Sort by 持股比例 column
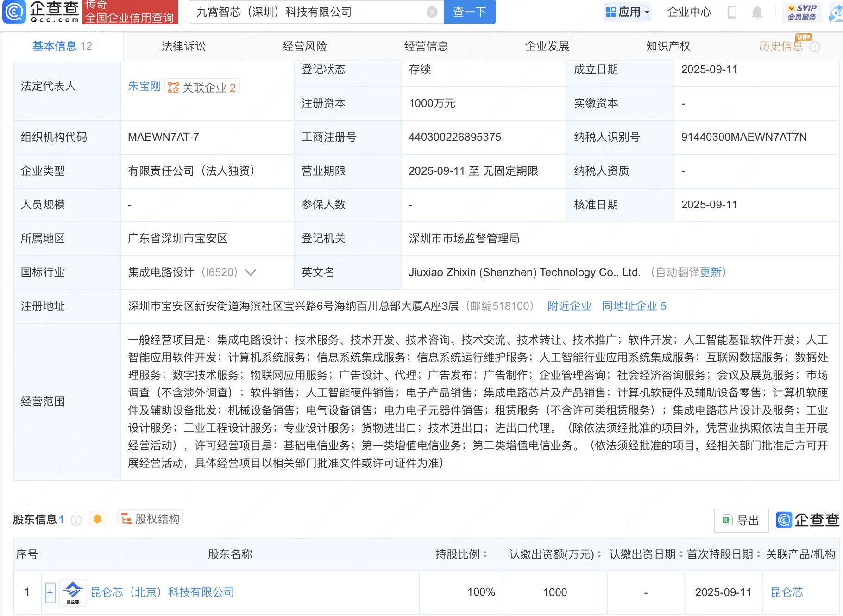The image size is (843, 616). coord(485,554)
